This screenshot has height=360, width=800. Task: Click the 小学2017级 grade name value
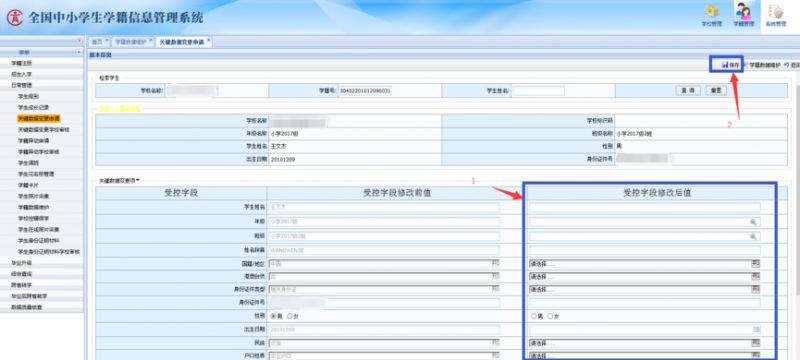284,134
